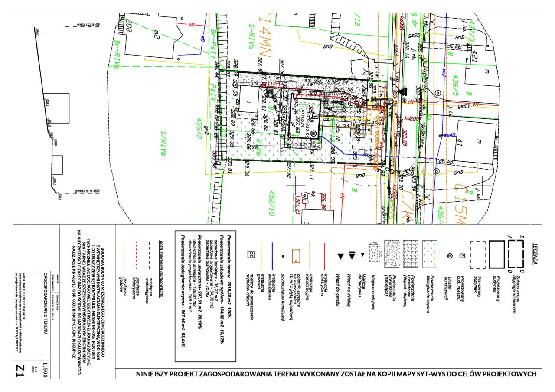The image size is (555, 392).
Task: Click the parcel number '455/2' on the map
Action: coord(200,128)
